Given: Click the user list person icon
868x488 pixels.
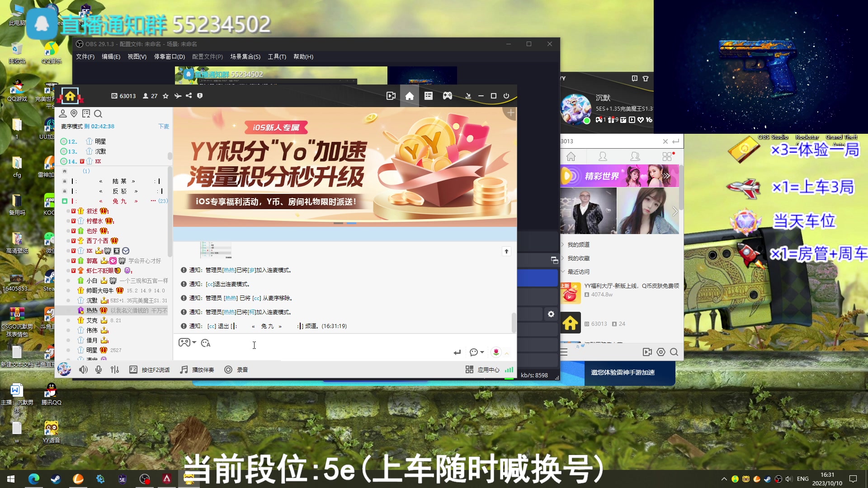Looking at the screenshot, I should click(x=63, y=113).
